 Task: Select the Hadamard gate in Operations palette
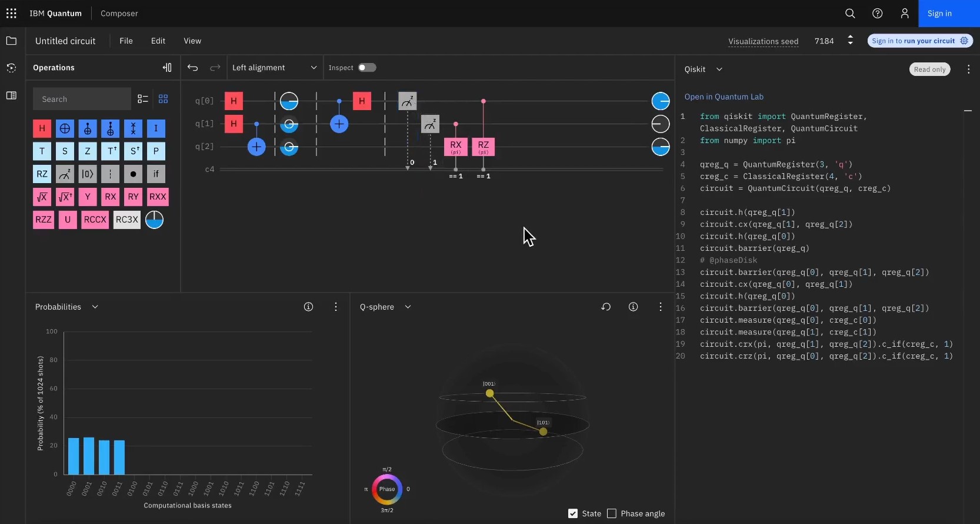pyautogui.click(x=42, y=128)
